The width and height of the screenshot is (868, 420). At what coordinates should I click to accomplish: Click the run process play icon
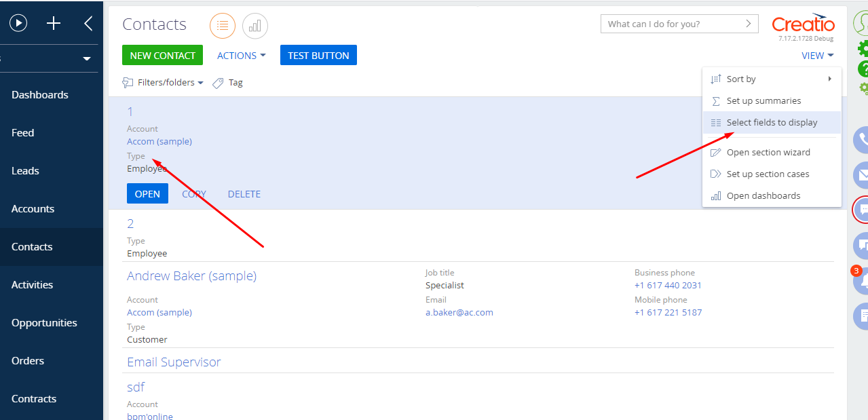pos(18,23)
